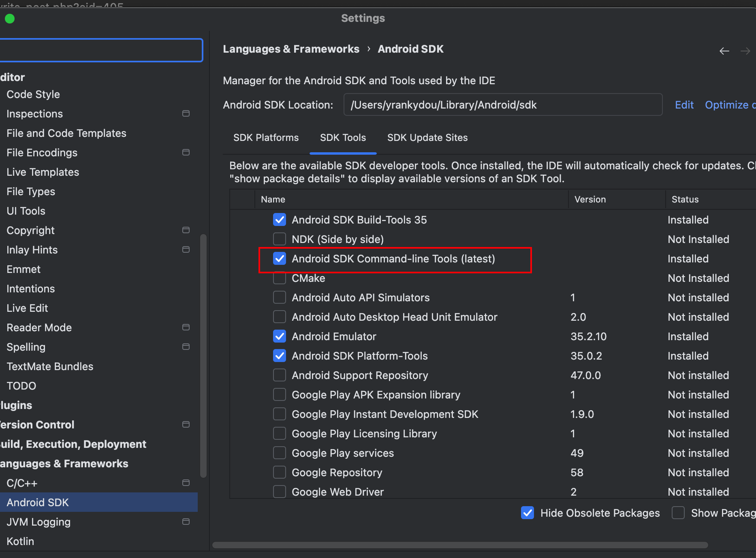Image resolution: width=756 pixels, height=558 pixels.
Task: Check Google Play APK Expansion library
Action: pyautogui.click(x=280, y=394)
